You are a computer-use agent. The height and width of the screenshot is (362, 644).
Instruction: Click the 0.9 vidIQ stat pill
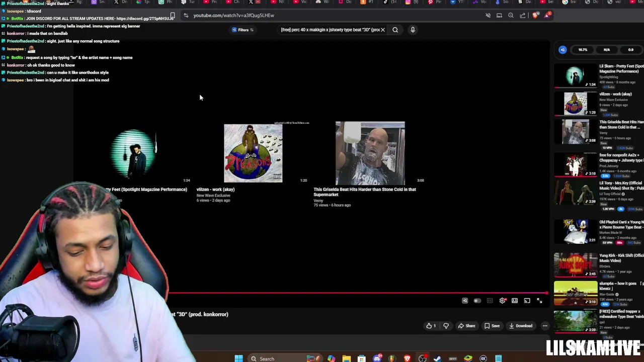tap(631, 50)
